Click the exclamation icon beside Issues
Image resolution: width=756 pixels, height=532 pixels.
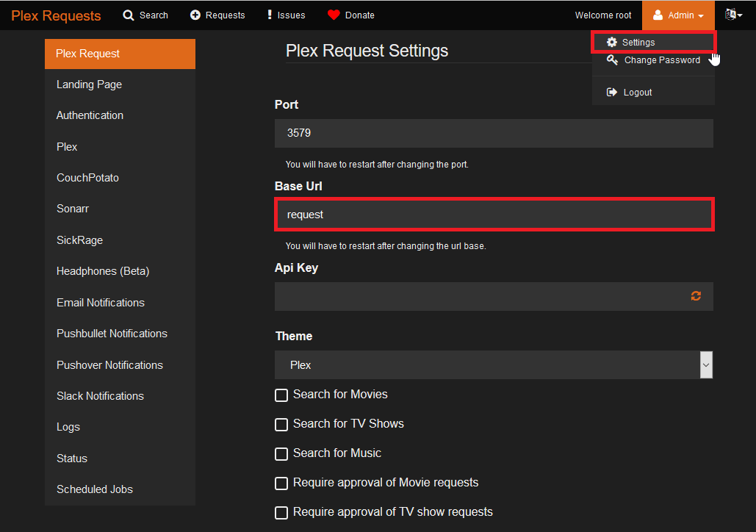coord(270,15)
